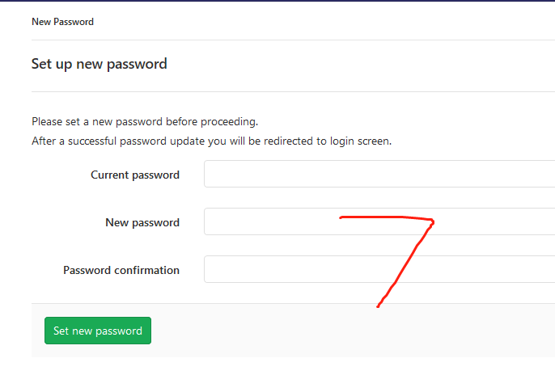Image resolution: width=555 pixels, height=392 pixels.
Task: Click the New password field label
Action: pyautogui.click(x=142, y=223)
